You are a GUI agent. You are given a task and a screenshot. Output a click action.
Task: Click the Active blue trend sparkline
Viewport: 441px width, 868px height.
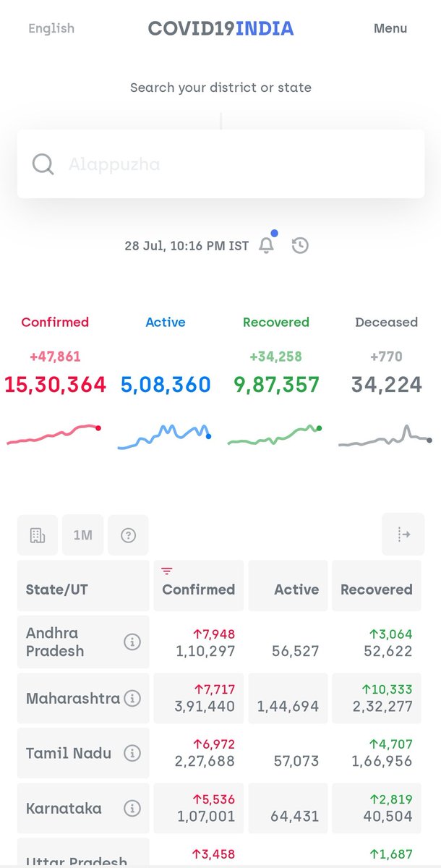coord(164,437)
